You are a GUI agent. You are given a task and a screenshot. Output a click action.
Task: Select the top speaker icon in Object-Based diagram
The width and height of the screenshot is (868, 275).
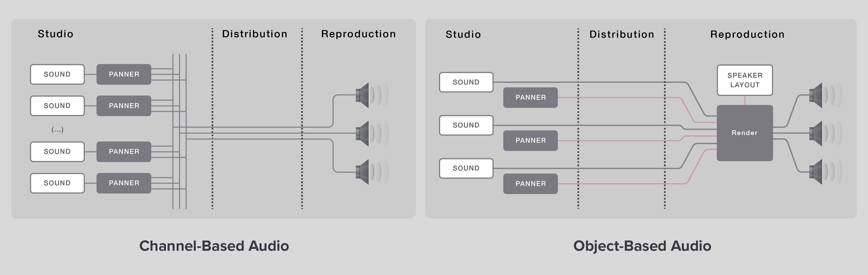(x=816, y=95)
